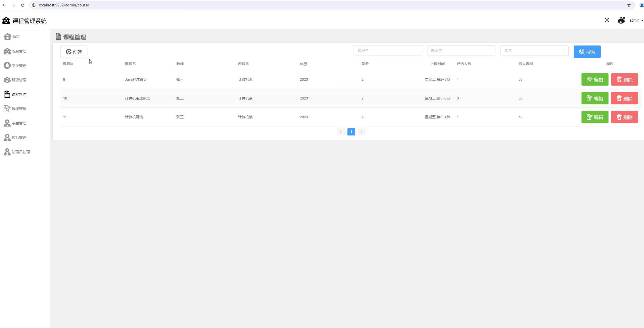644x328 pixels.
Task: Go to previous page in pagination
Action: [341, 132]
